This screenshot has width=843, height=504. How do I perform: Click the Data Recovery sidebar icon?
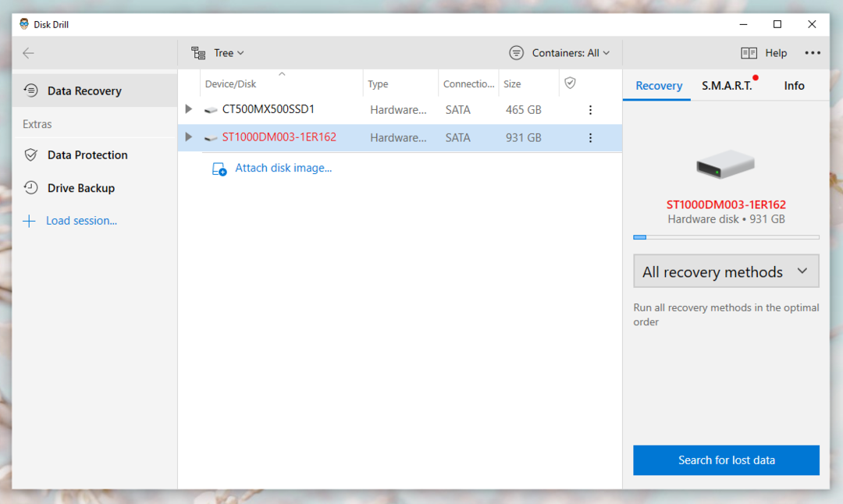coord(30,91)
